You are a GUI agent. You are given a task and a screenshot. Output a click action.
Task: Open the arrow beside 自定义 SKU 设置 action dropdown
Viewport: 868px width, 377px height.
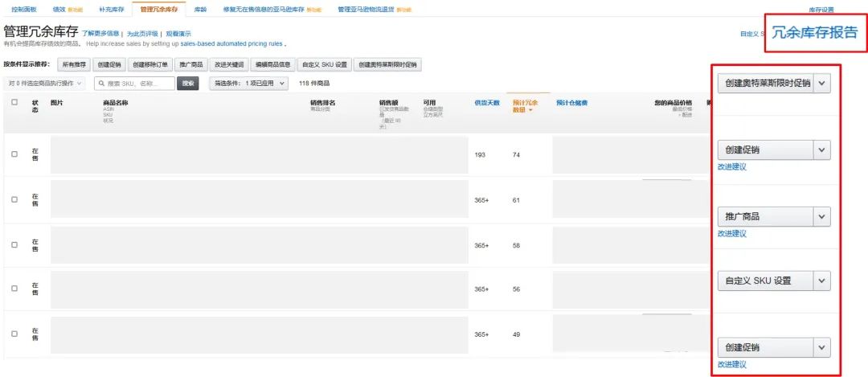click(821, 281)
